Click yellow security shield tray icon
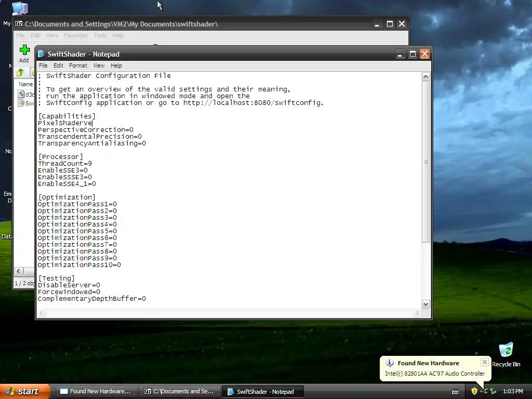This screenshot has height=399, width=532. point(474,391)
